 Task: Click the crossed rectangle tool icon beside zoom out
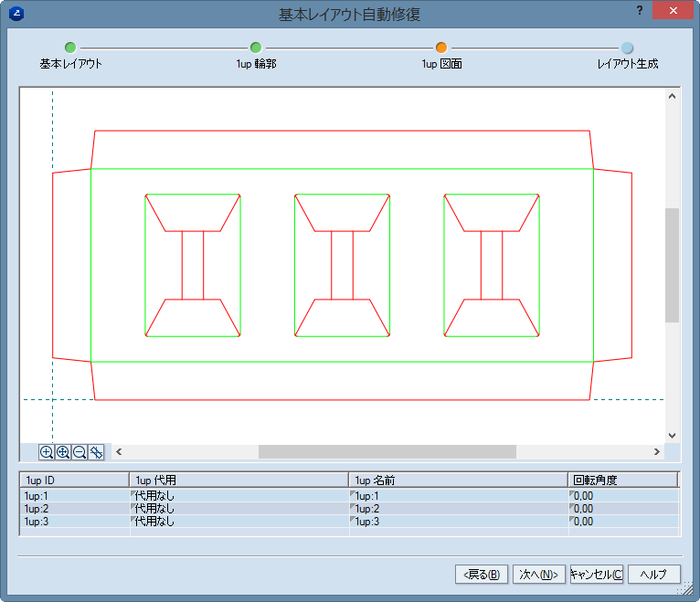(x=96, y=452)
